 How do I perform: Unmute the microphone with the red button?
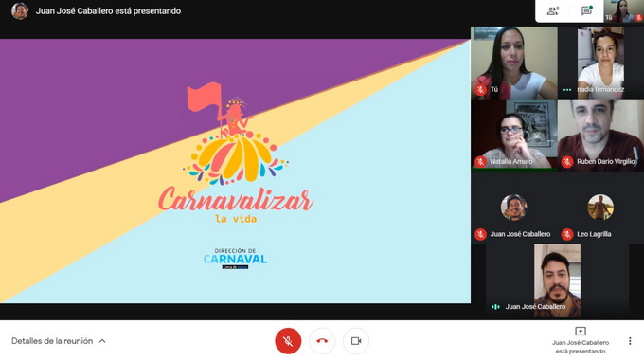point(288,340)
